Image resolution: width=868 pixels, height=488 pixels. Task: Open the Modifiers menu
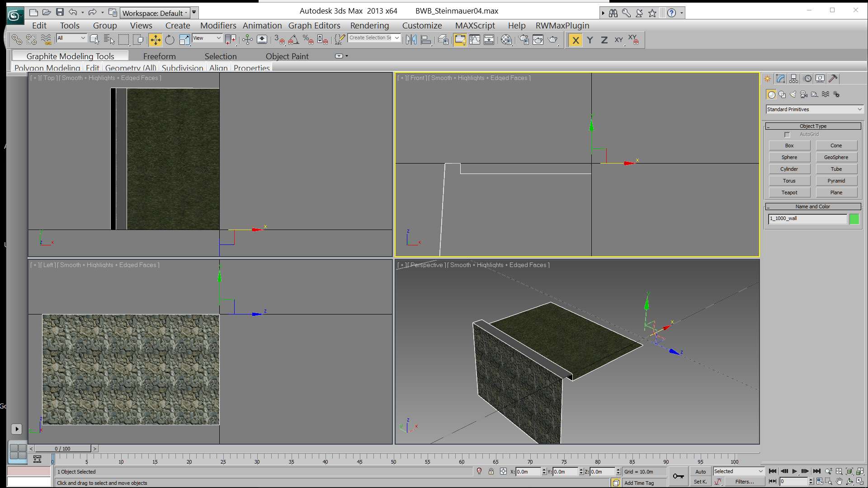click(218, 25)
